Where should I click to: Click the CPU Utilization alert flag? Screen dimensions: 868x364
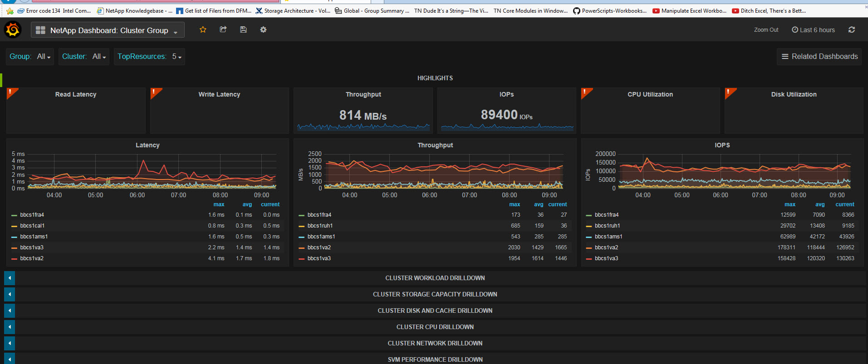(585, 92)
